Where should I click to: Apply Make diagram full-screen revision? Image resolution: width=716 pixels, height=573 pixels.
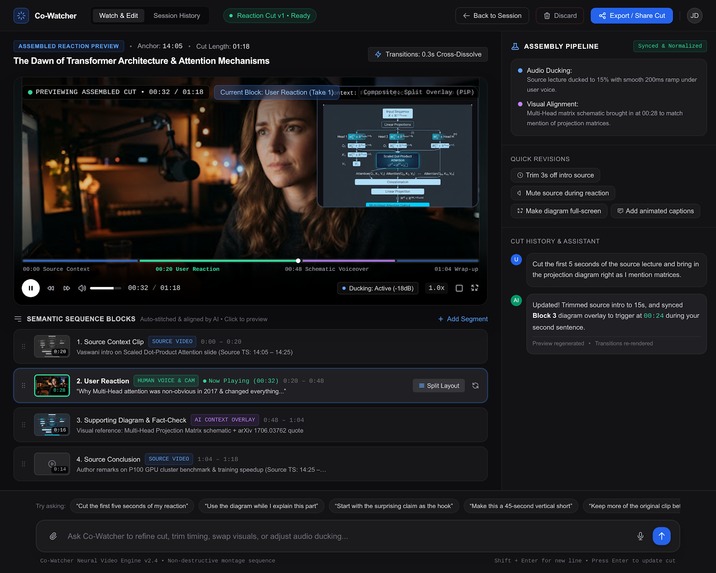click(x=559, y=211)
